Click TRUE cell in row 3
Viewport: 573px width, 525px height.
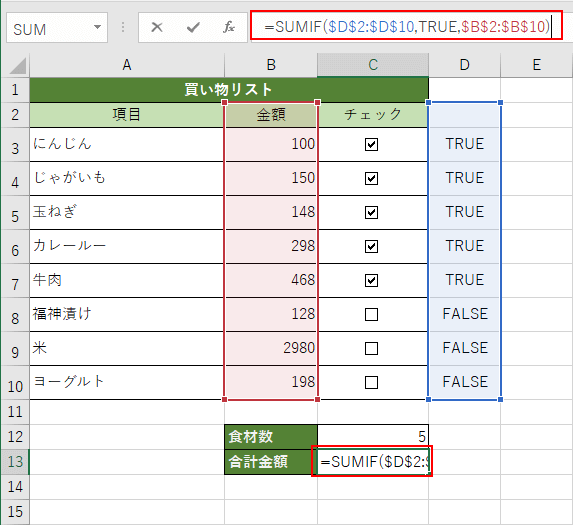click(464, 145)
